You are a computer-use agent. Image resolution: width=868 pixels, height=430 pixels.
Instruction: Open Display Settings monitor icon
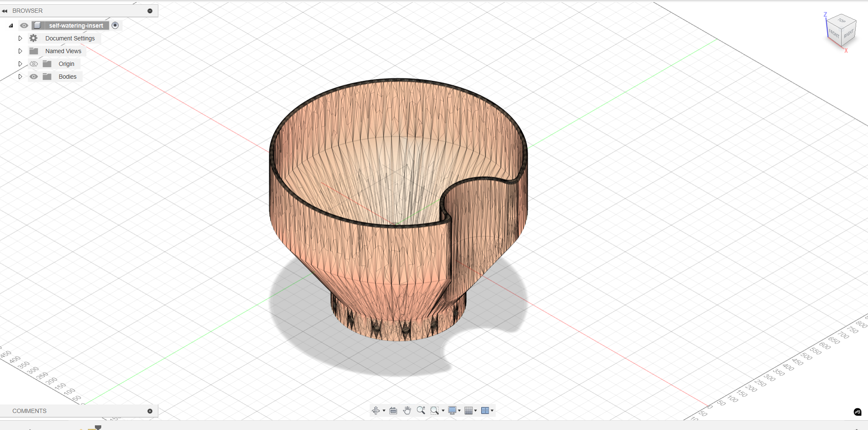pyautogui.click(x=452, y=410)
